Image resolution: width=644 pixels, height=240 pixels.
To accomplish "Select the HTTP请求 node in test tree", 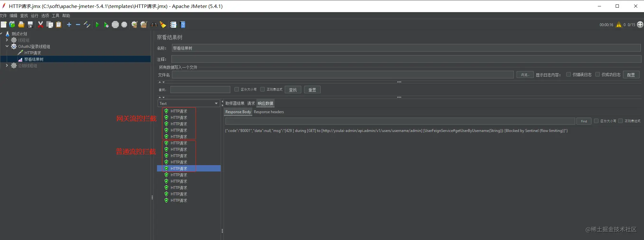I will click(32, 53).
